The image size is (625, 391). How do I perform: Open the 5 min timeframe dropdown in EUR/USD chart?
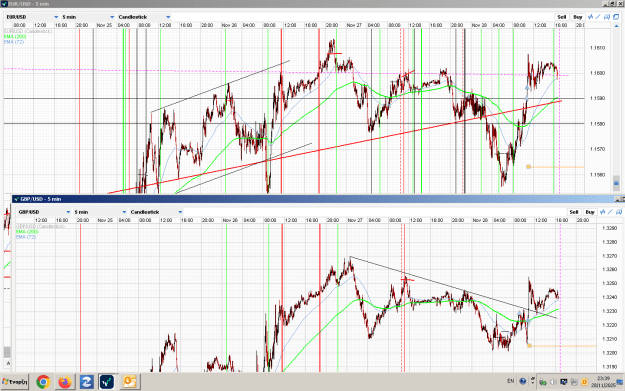click(88, 17)
